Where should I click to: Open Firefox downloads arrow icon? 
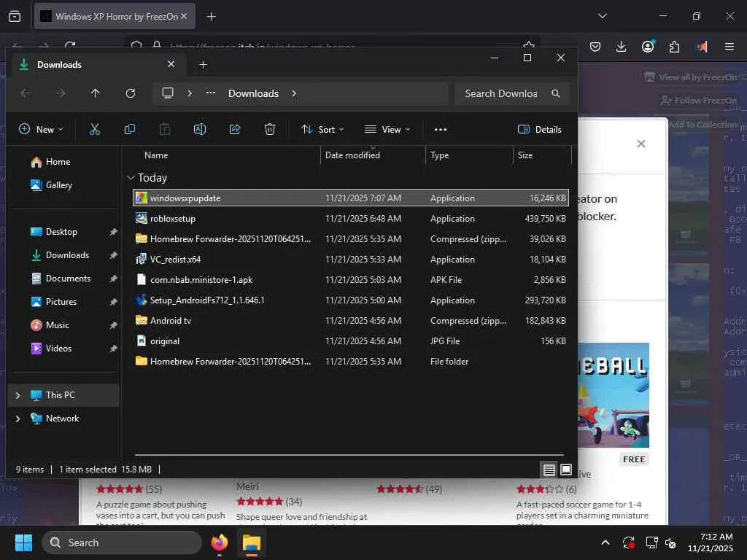(x=622, y=47)
